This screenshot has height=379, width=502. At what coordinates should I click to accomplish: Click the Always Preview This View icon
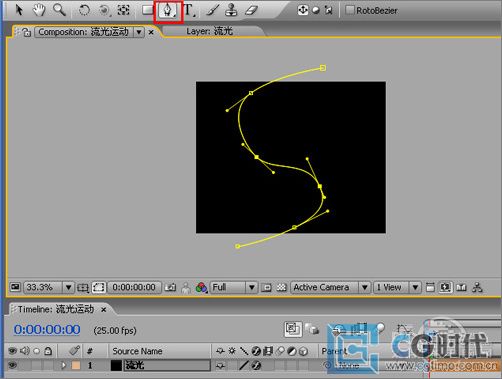click(x=15, y=287)
